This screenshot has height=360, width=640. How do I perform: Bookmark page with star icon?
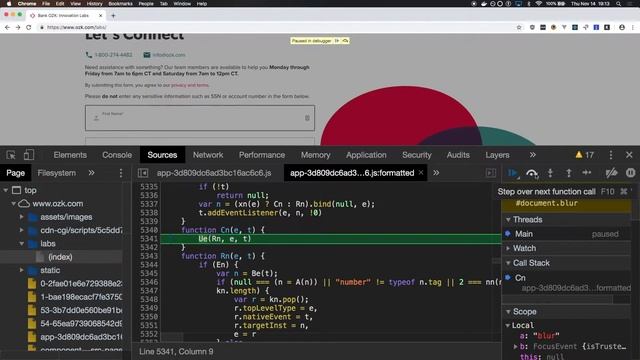pyautogui.click(x=519, y=27)
